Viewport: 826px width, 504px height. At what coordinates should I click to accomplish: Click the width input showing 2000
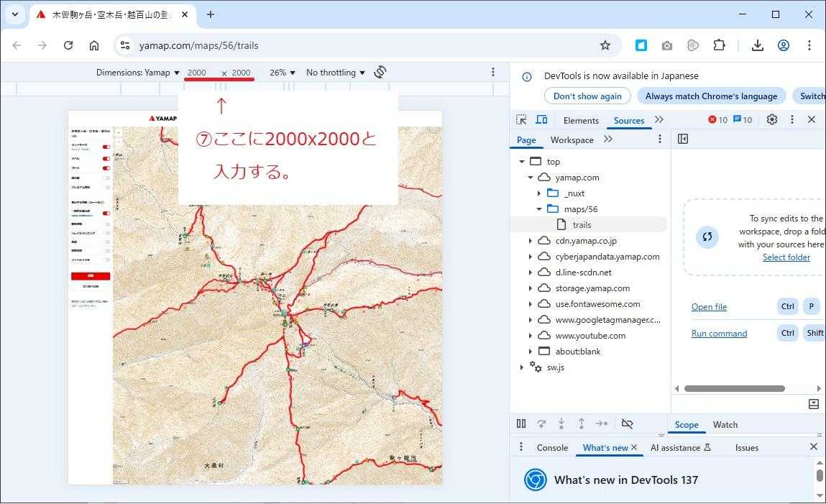197,73
